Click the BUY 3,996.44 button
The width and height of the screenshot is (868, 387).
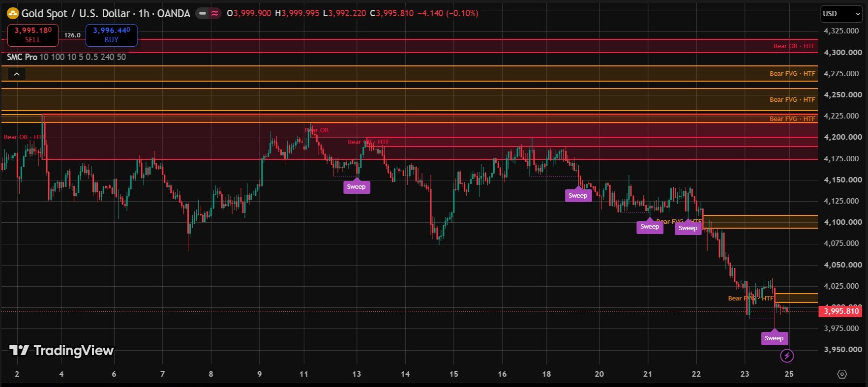tap(112, 35)
